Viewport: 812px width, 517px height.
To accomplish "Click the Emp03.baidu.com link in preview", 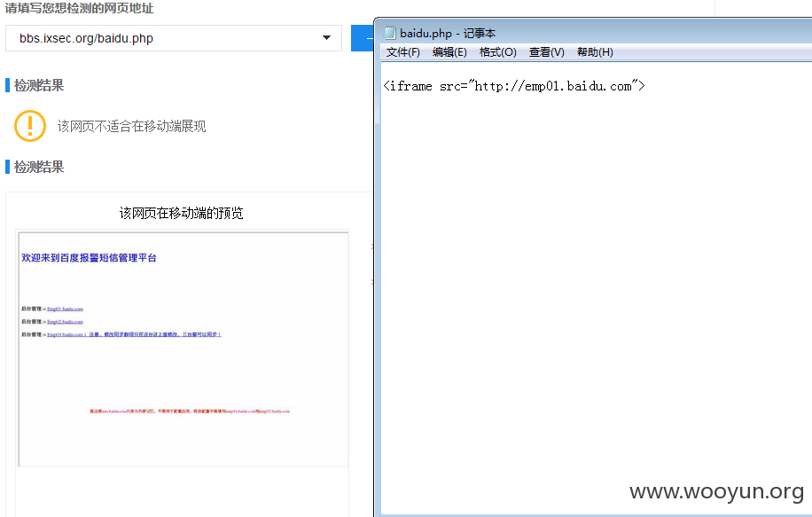I will [134, 334].
